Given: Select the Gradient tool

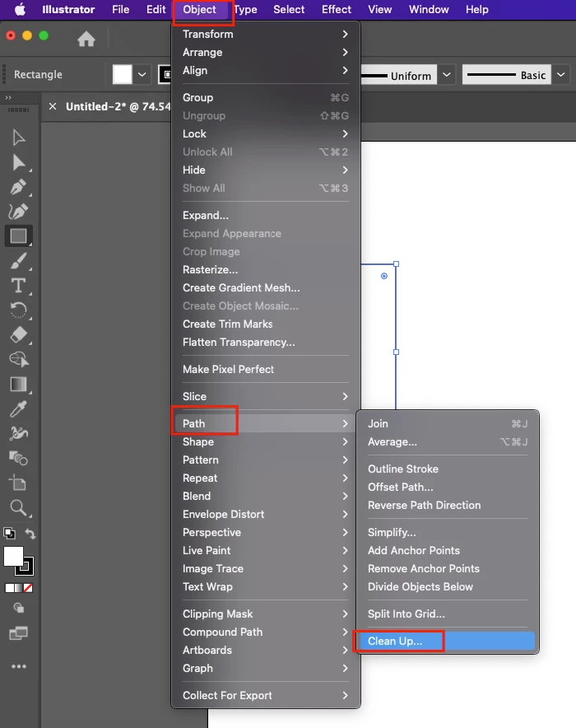Looking at the screenshot, I should (18, 385).
